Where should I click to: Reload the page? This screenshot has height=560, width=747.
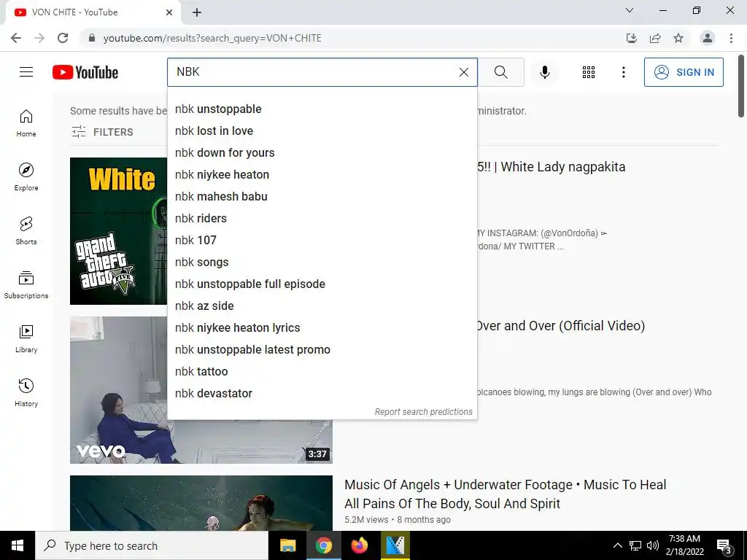point(63,38)
